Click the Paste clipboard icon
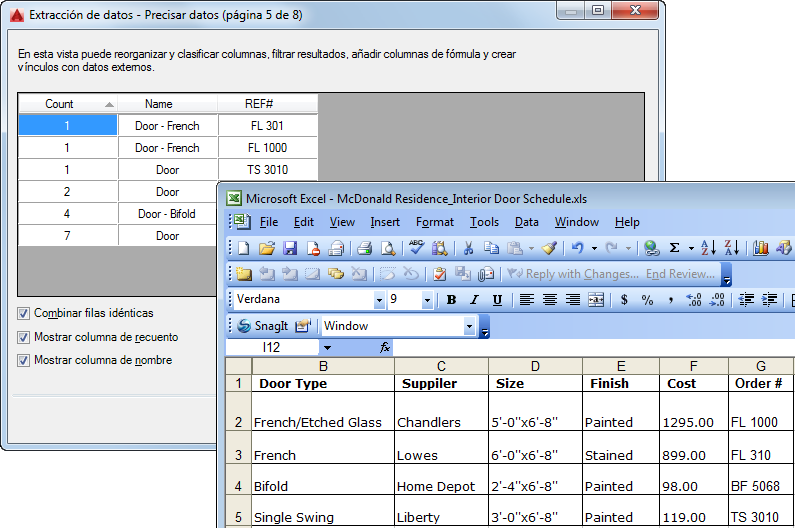The image size is (797, 529). point(515,248)
